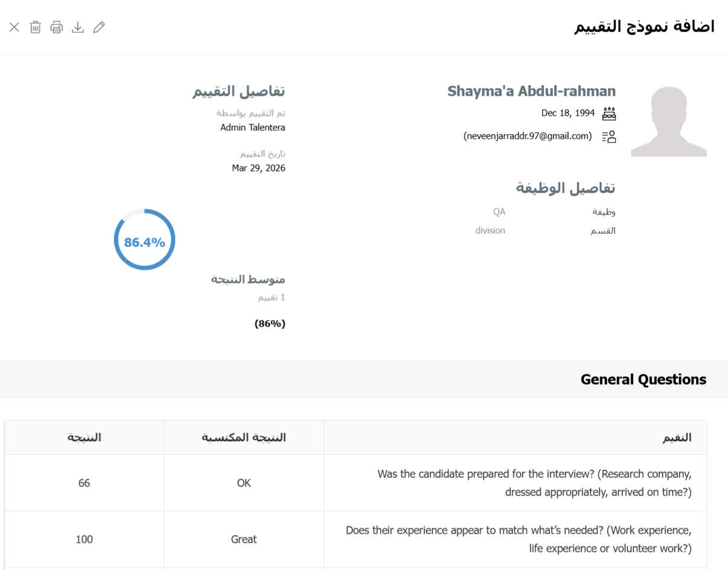Select the OK rating cell
This screenshot has width=728, height=570.
pos(243,483)
